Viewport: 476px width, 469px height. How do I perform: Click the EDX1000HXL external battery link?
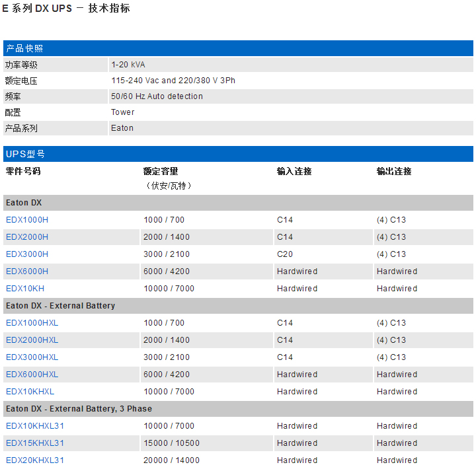point(32,323)
